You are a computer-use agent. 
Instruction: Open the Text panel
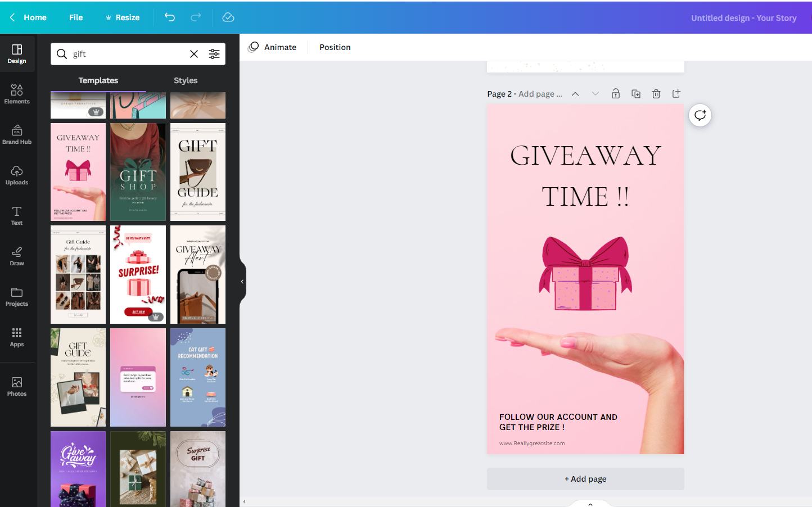pos(17,216)
